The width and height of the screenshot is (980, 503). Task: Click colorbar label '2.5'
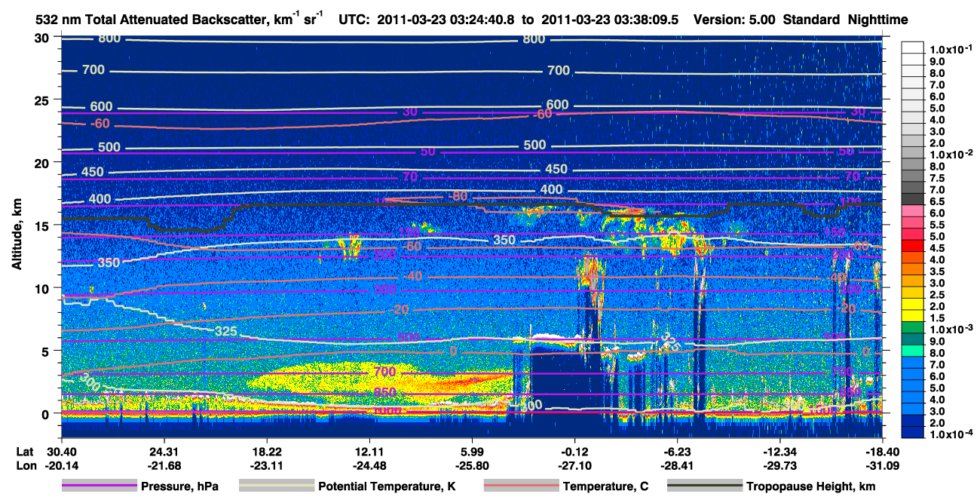pyautogui.click(x=937, y=295)
